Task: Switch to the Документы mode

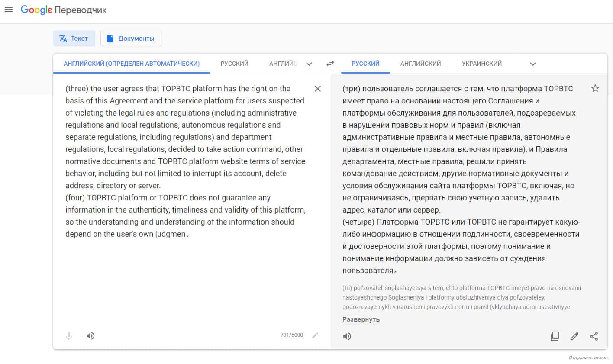Action: pos(131,39)
